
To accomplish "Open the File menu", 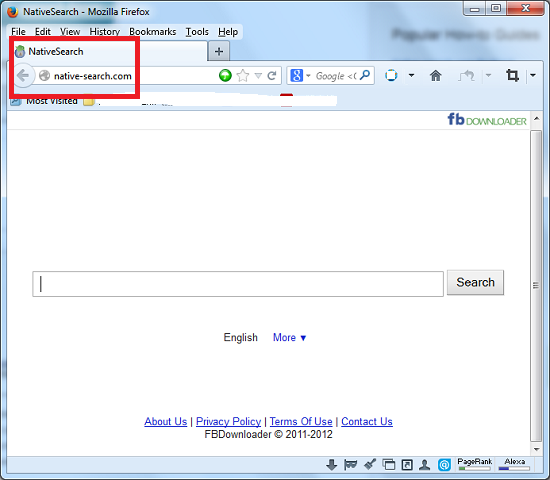I will click(18, 32).
